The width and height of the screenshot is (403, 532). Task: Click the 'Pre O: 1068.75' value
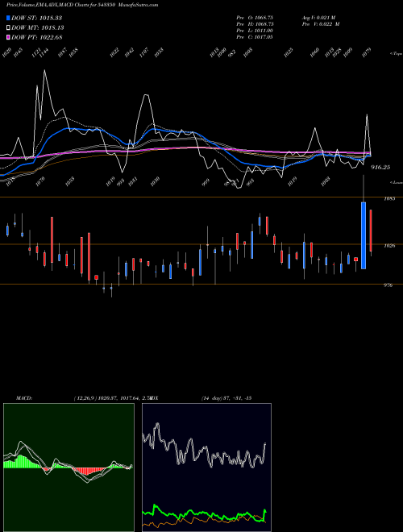pyautogui.click(x=255, y=17)
